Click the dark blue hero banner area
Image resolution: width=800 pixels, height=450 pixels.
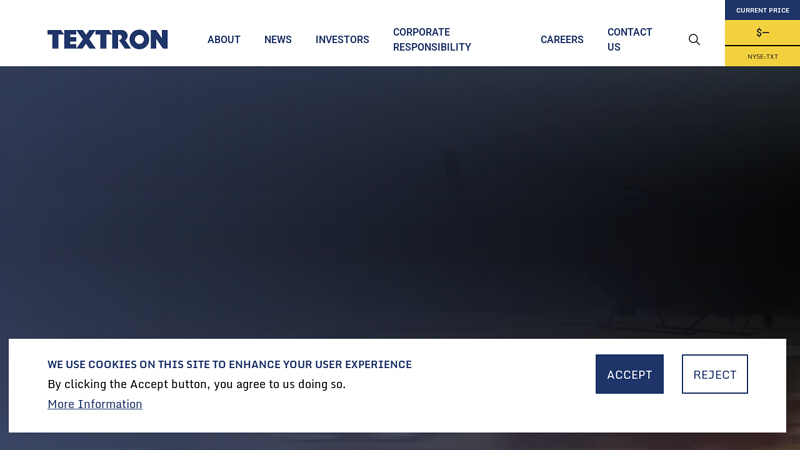(250, 200)
